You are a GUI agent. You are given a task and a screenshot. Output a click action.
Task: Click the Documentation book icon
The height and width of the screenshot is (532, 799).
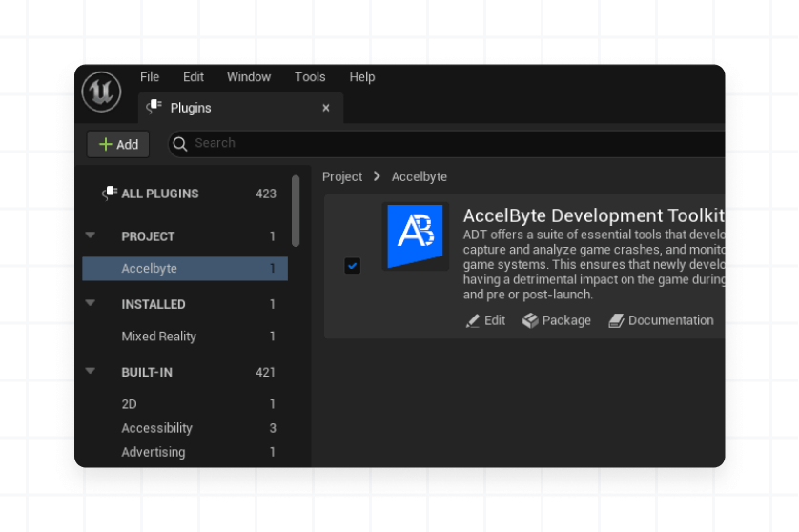[x=616, y=321]
